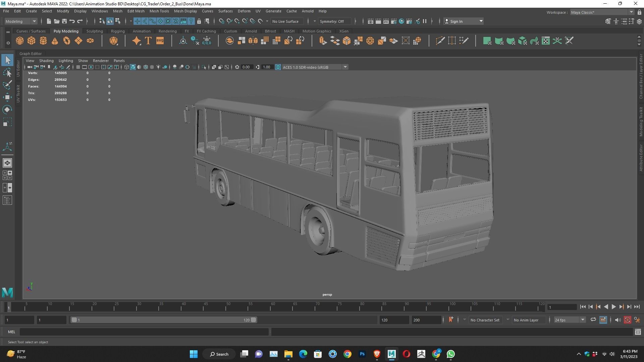Play animation forward
Viewport: 644px width, 362px height.
point(613,307)
